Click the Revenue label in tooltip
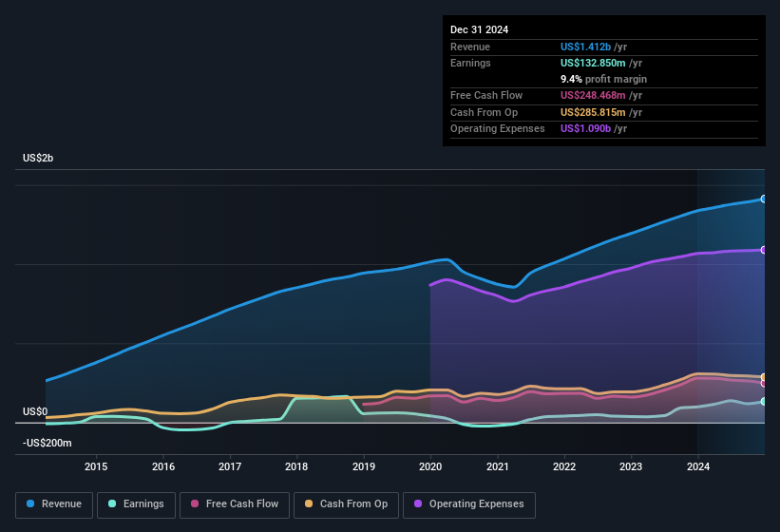 pyautogui.click(x=470, y=47)
